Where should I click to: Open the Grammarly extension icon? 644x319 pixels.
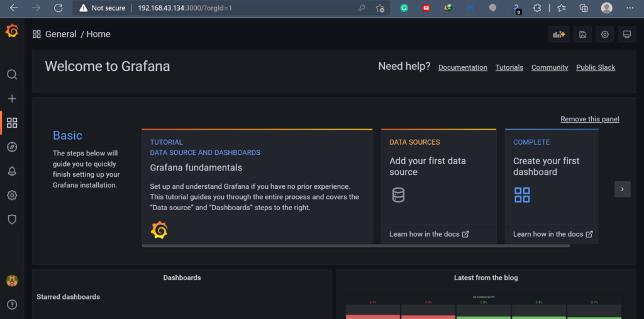[404, 8]
